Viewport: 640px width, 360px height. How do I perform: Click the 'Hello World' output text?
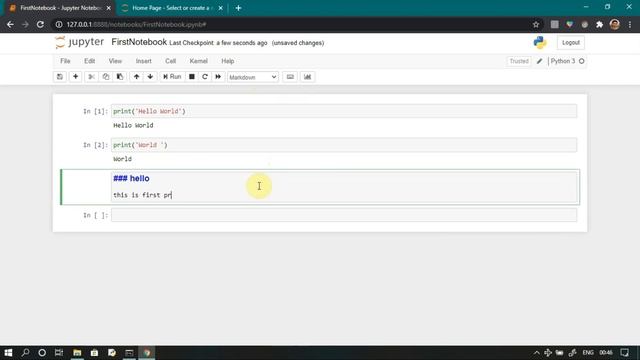tap(133, 125)
